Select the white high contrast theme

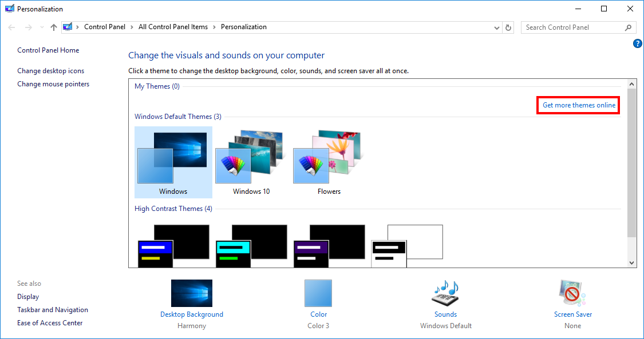point(406,246)
